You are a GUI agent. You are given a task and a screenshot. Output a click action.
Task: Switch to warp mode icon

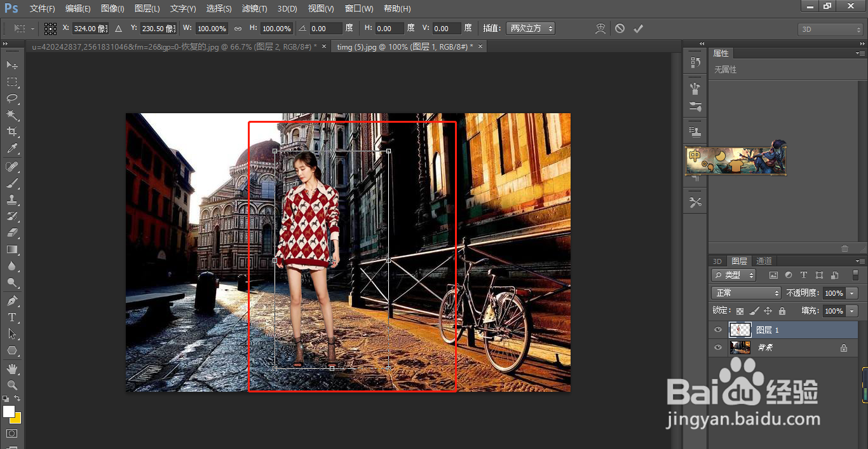coord(600,29)
